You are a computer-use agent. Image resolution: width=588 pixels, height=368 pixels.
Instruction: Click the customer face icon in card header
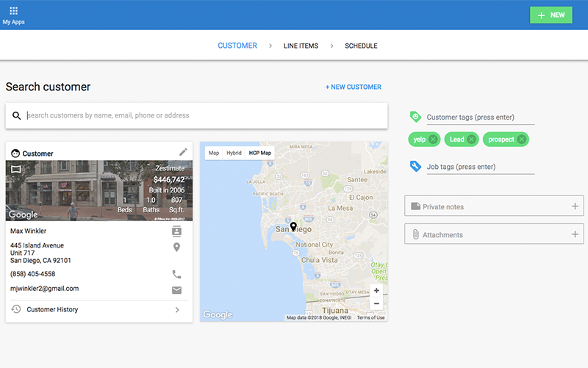[x=15, y=154]
